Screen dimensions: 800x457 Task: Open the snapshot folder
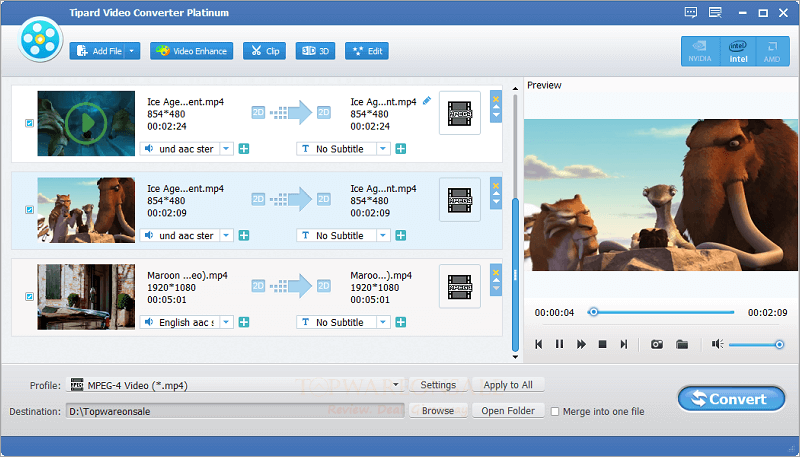tap(682, 344)
